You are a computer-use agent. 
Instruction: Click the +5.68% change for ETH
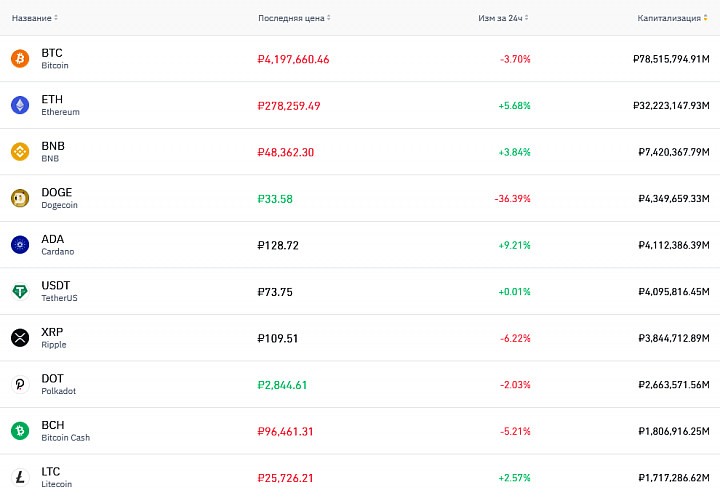tap(514, 106)
